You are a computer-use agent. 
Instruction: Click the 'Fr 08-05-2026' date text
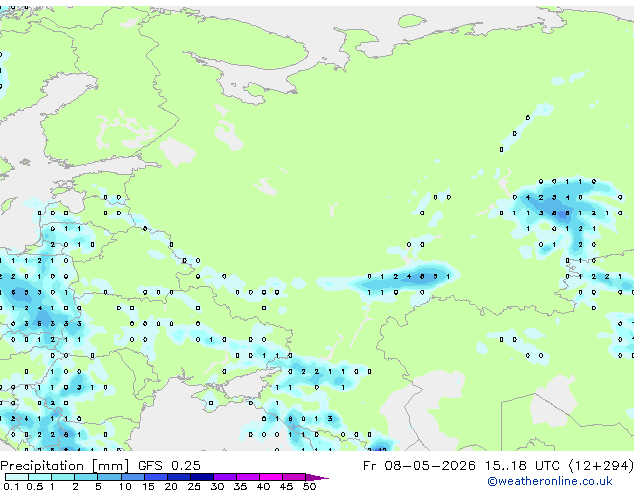419,466
